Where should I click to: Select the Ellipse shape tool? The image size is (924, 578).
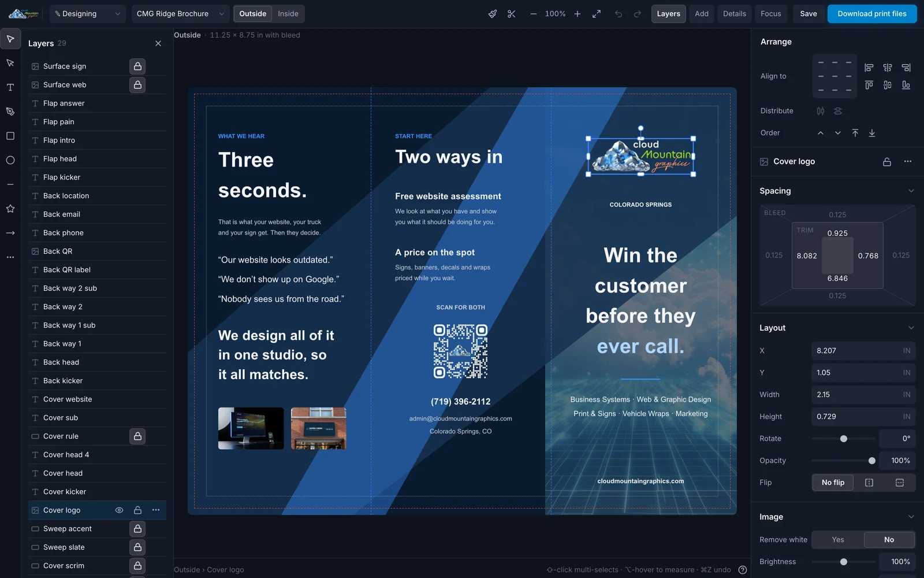click(x=10, y=160)
